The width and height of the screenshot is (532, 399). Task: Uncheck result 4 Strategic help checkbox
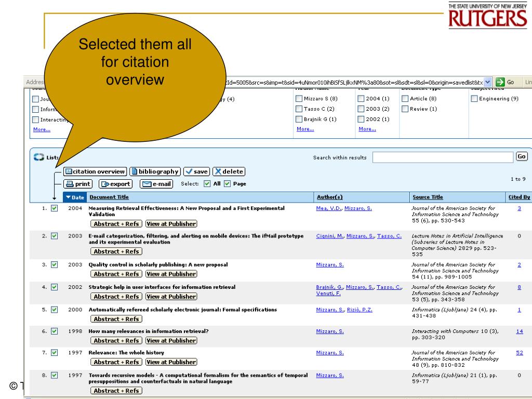click(54, 287)
